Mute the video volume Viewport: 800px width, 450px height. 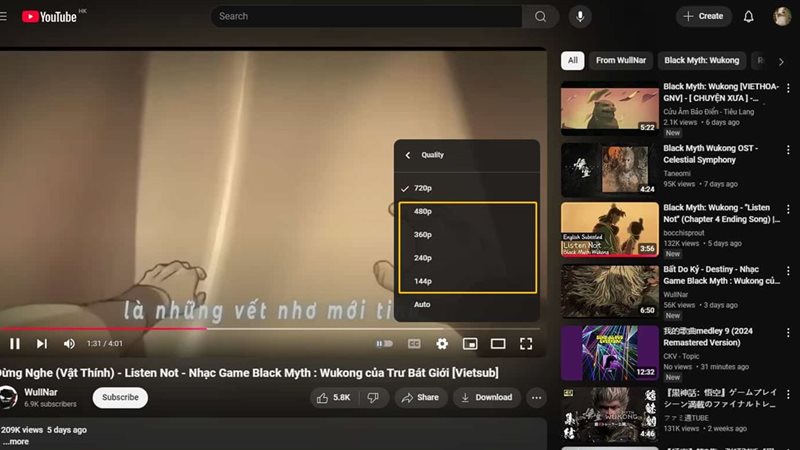pyautogui.click(x=69, y=343)
